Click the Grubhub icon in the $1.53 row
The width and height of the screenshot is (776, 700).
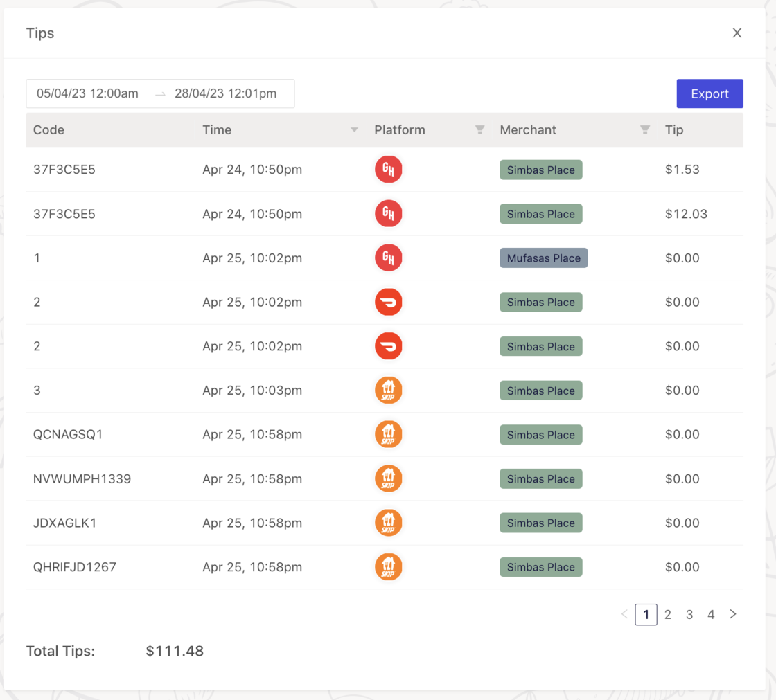pos(388,170)
